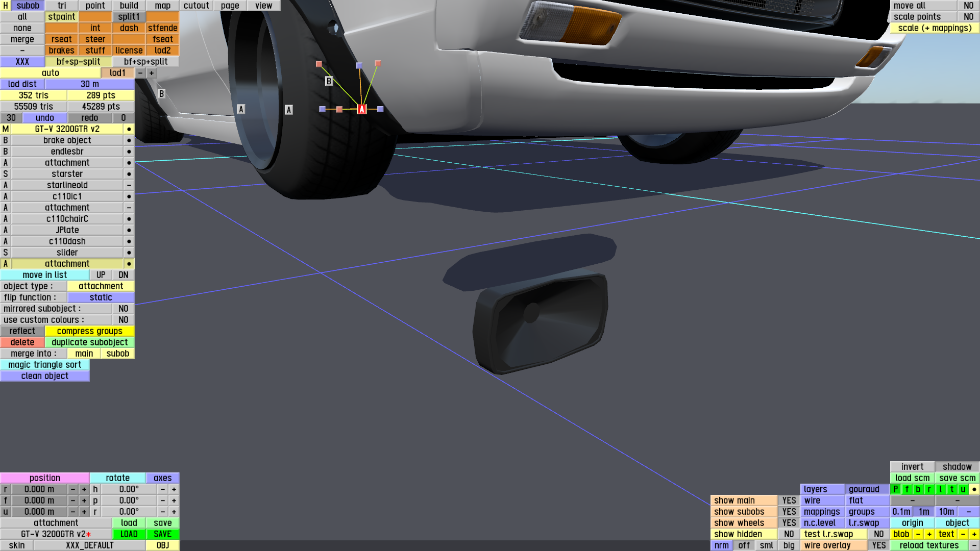Screen dimensions: 980x551
Task: Select the 't' top view button
Action: point(952,489)
